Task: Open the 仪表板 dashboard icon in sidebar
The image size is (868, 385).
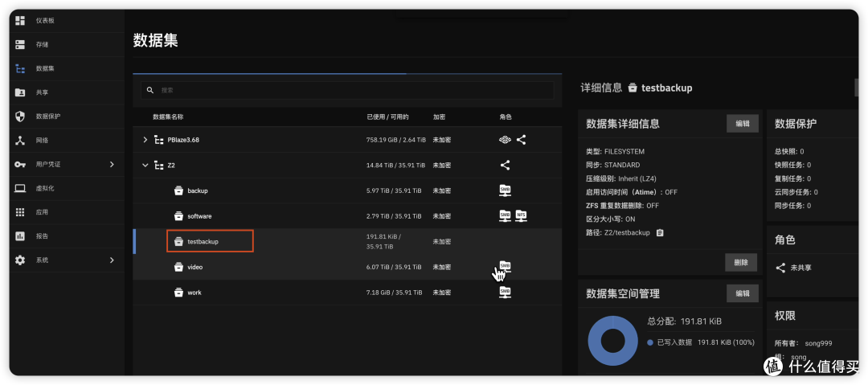Action: coord(20,21)
